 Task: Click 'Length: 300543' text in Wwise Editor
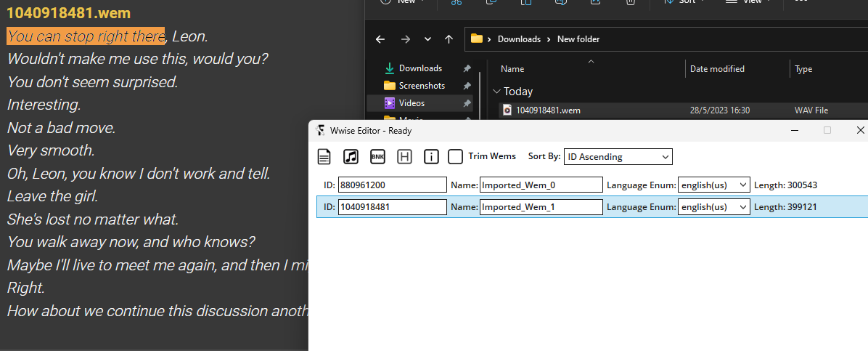[785, 185]
